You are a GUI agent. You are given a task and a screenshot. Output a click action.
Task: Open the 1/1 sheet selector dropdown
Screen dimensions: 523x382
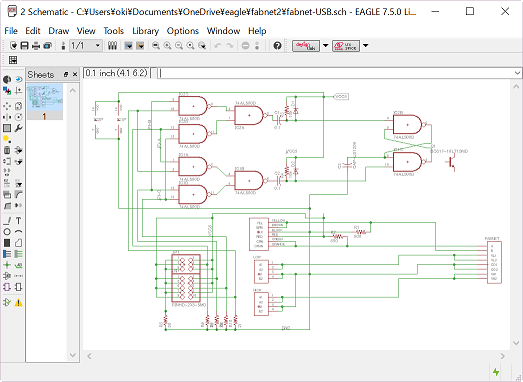click(86, 45)
